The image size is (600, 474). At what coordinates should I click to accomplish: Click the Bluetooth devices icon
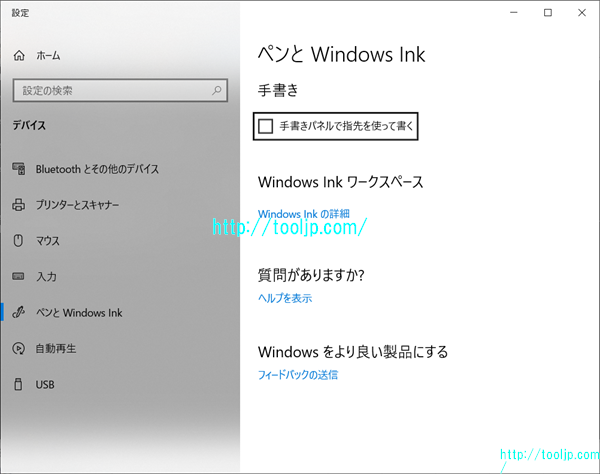(19, 169)
